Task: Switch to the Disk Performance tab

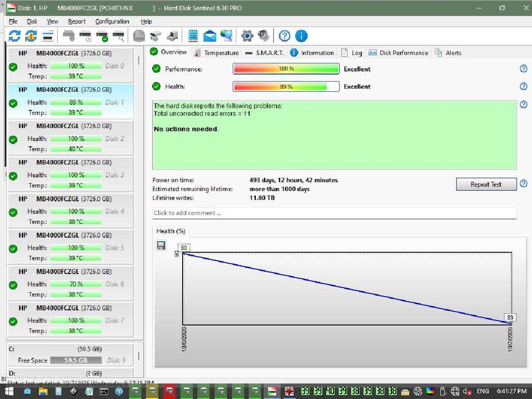Action: tap(399, 52)
